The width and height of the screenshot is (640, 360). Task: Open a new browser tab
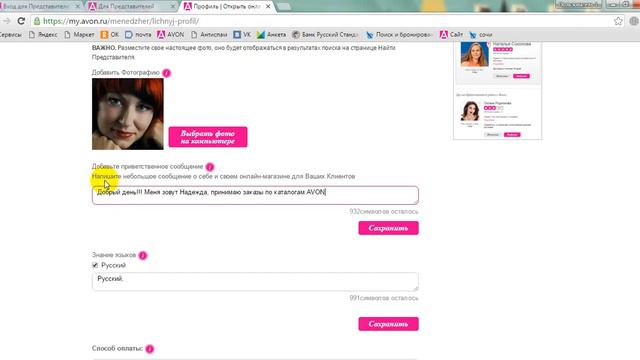tap(284, 7)
